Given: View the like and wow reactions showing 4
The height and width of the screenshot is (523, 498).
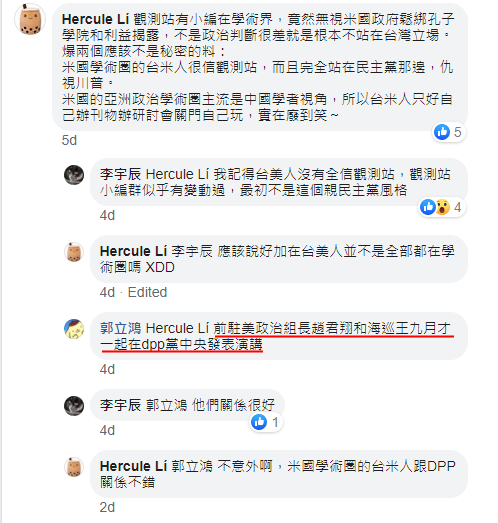Looking at the screenshot, I should pos(441,207).
